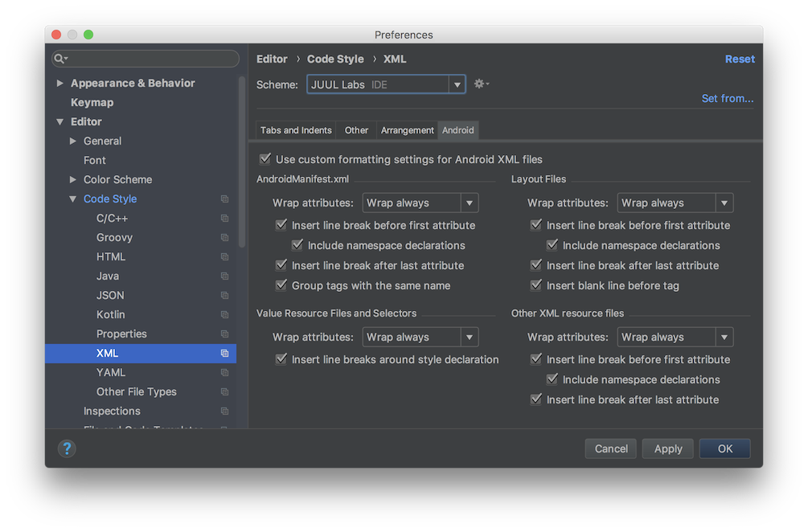This screenshot has height=532, width=808.
Task: Click the Apply button
Action: [x=668, y=448]
